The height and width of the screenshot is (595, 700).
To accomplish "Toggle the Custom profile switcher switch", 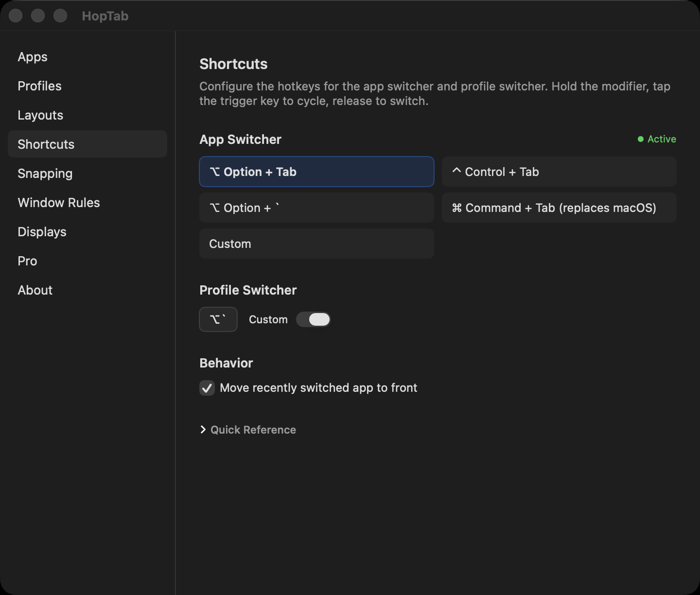I will (314, 319).
